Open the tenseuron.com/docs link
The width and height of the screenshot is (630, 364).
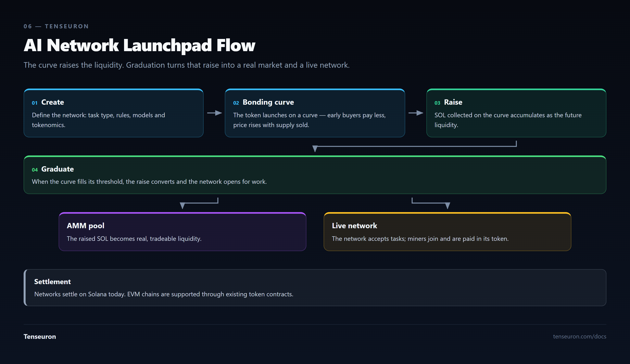coord(579,336)
